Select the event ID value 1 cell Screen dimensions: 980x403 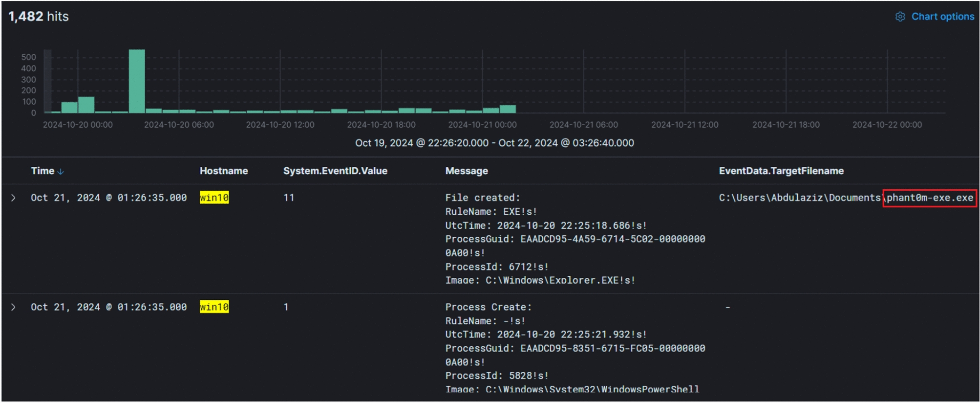[286, 307]
